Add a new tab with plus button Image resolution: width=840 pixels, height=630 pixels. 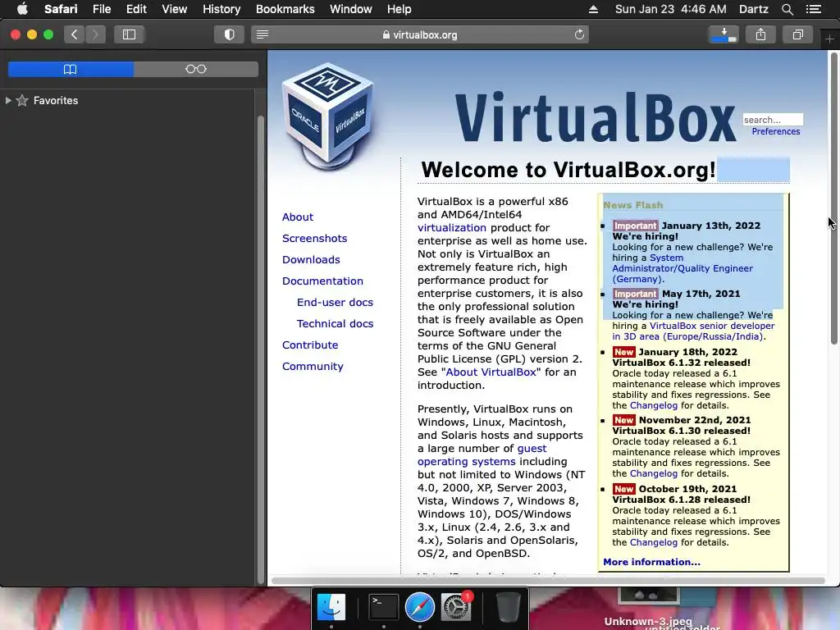pyautogui.click(x=829, y=39)
